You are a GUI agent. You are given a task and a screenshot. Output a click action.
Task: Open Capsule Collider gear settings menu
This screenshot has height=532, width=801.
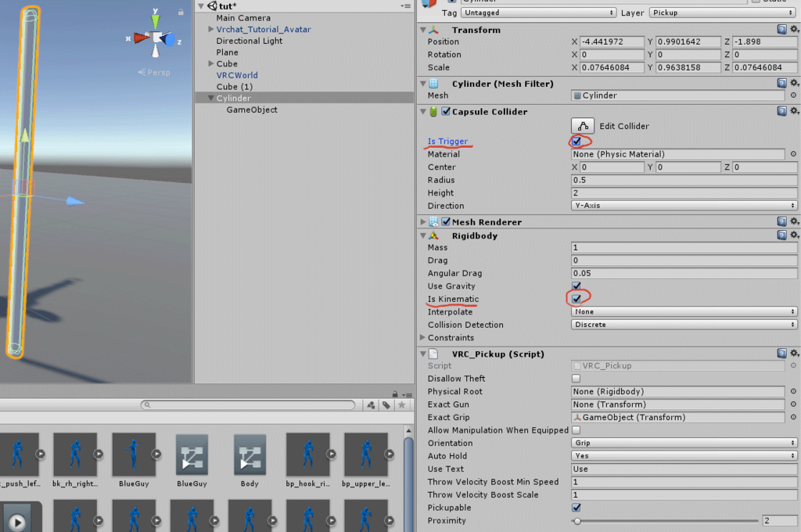[x=794, y=111]
